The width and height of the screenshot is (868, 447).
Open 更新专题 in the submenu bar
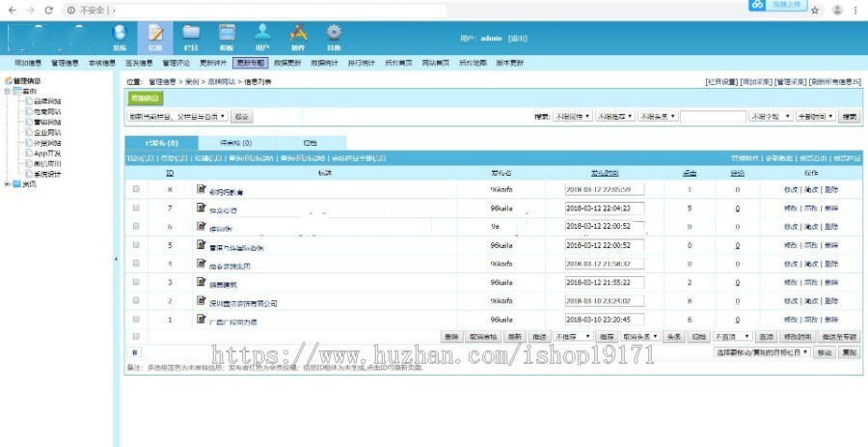(x=250, y=63)
